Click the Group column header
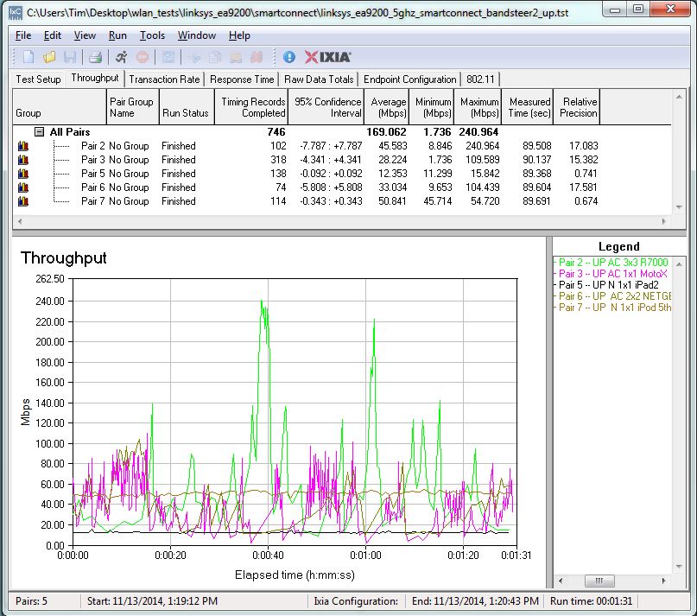This screenshot has height=616, width=697. click(x=60, y=107)
